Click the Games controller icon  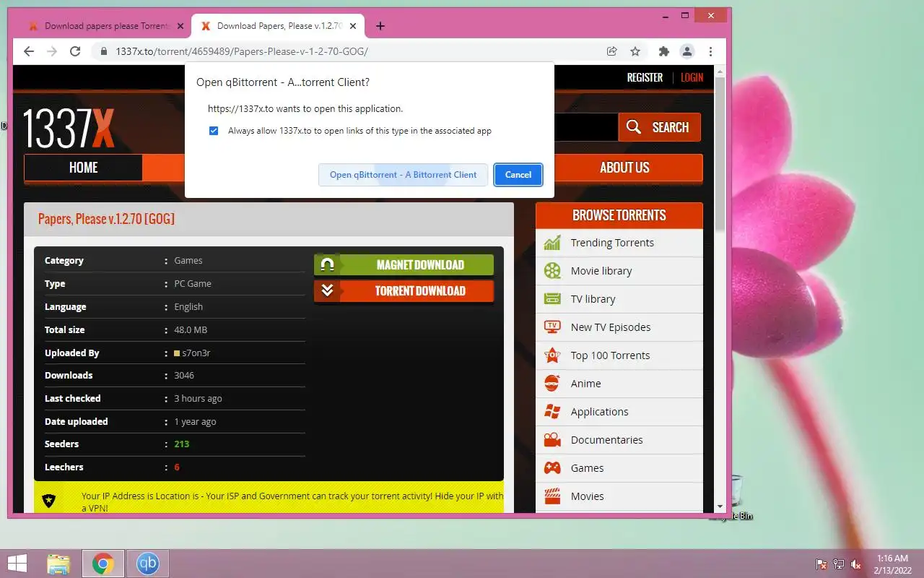pos(552,468)
